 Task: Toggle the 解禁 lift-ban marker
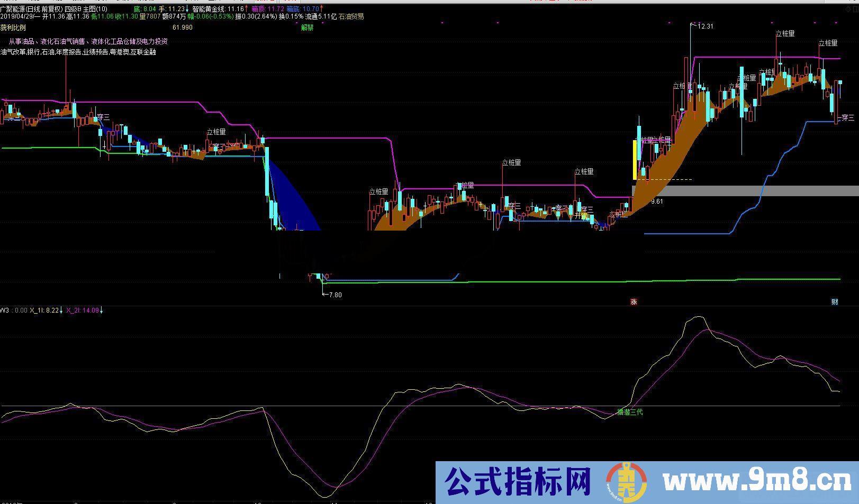(306, 26)
